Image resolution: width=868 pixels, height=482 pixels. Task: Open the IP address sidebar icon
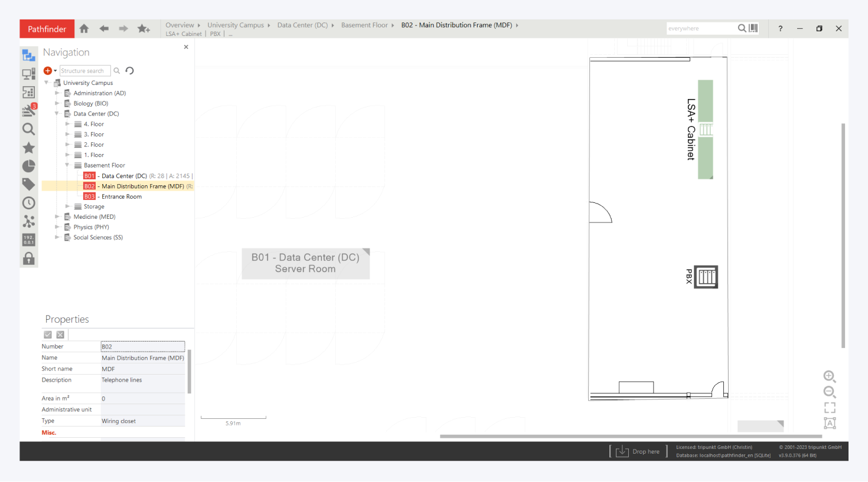pos(28,240)
